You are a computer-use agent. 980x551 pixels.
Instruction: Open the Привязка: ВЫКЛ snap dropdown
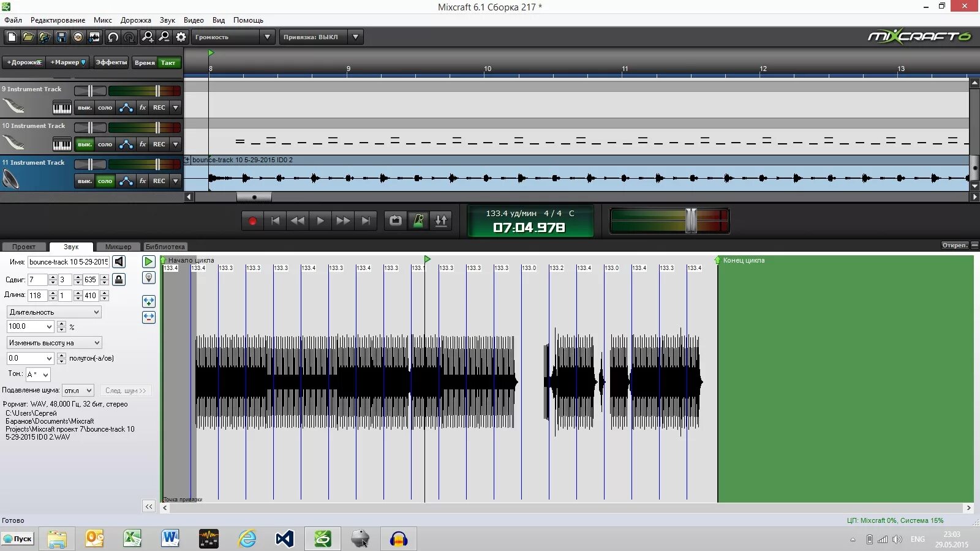click(x=322, y=37)
